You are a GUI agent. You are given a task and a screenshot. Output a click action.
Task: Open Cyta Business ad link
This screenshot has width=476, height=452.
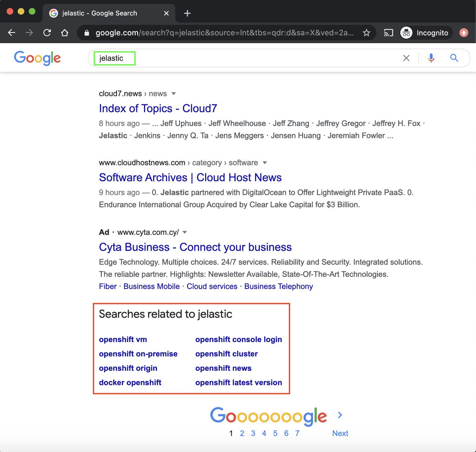click(x=195, y=247)
